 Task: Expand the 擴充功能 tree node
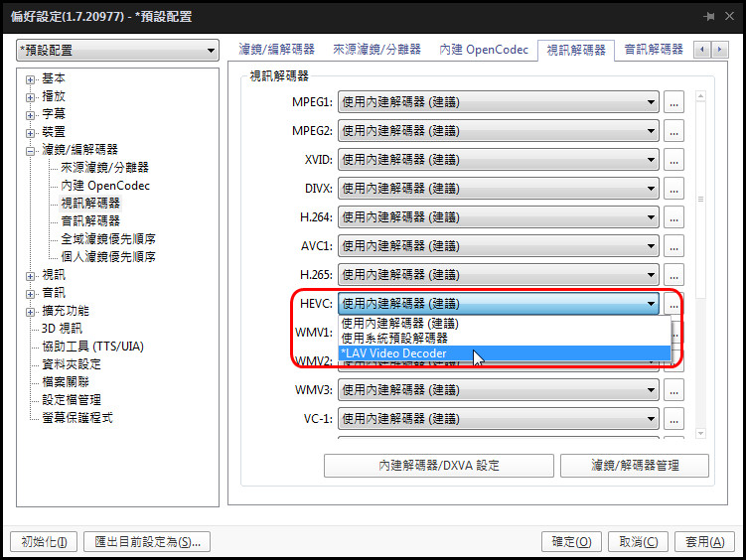pyautogui.click(x=30, y=313)
